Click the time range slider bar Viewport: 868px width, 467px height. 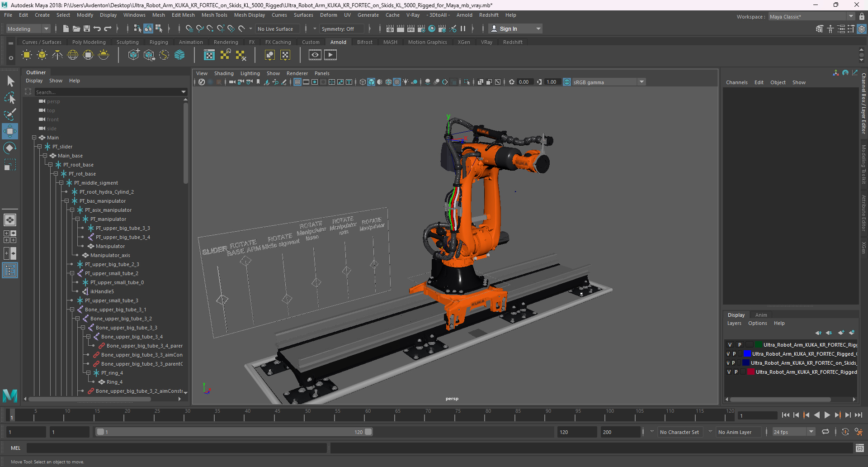234,432
